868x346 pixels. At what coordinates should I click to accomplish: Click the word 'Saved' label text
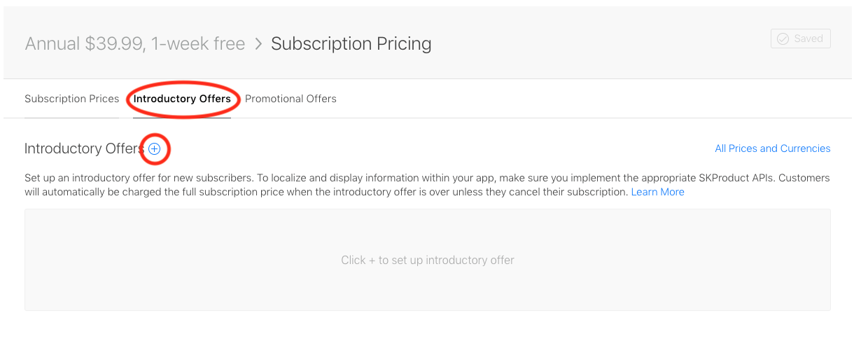pos(808,39)
